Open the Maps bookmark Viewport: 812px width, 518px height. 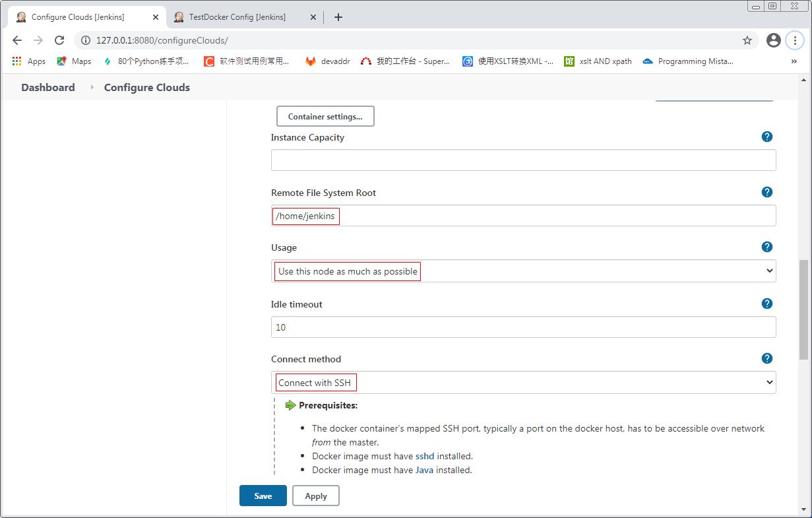click(74, 61)
